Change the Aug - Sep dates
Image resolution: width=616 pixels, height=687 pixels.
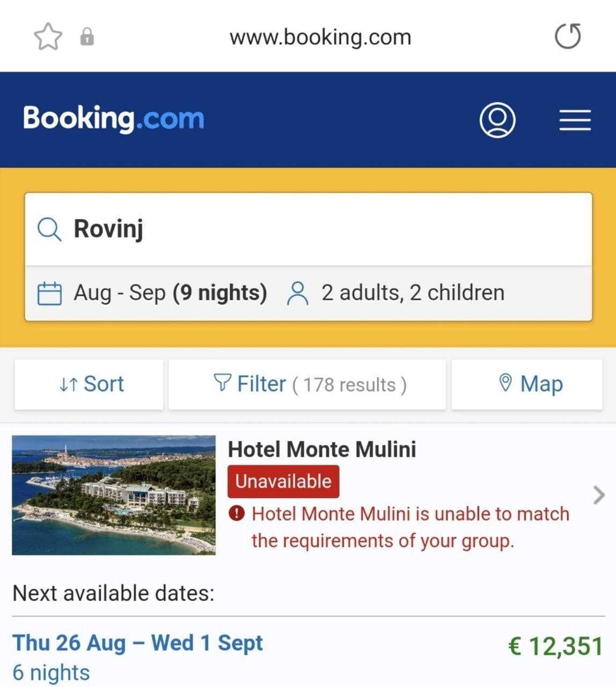(x=170, y=293)
